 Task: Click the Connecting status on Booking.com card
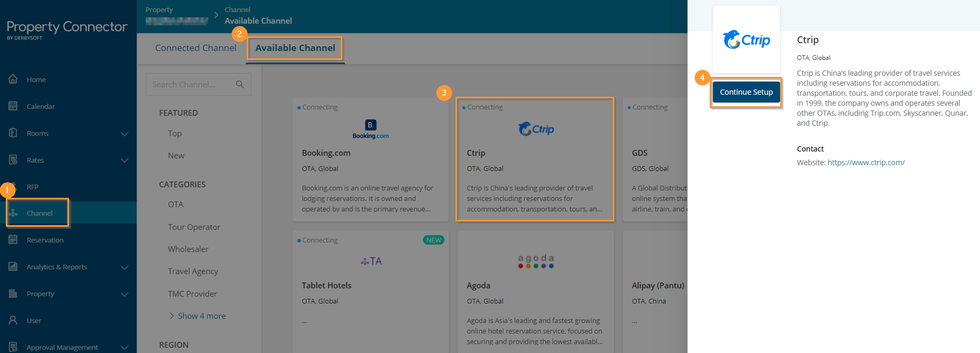click(318, 107)
